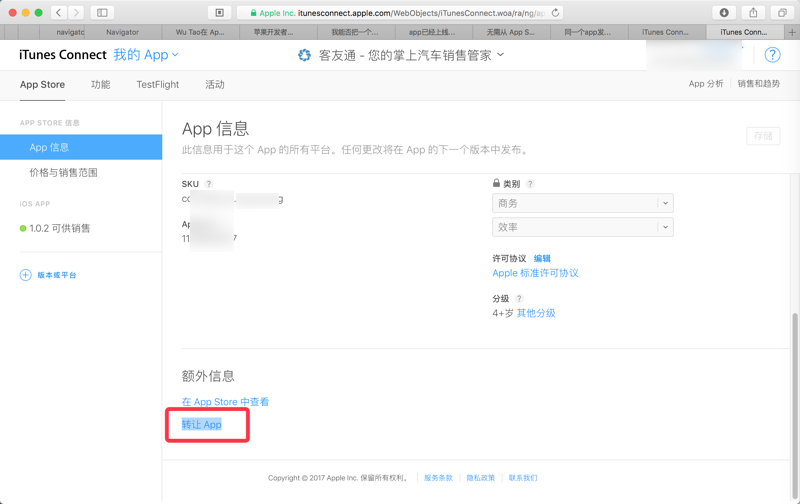Open Apple 标准许可协议 link
The image size is (800, 504).
pyautogui.click(x=535, y=273)
